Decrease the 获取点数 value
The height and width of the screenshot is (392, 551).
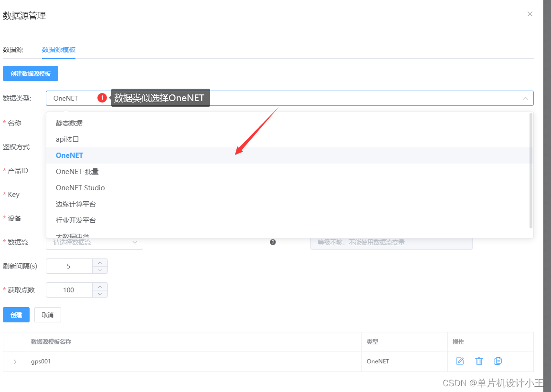tap(100, 294)
